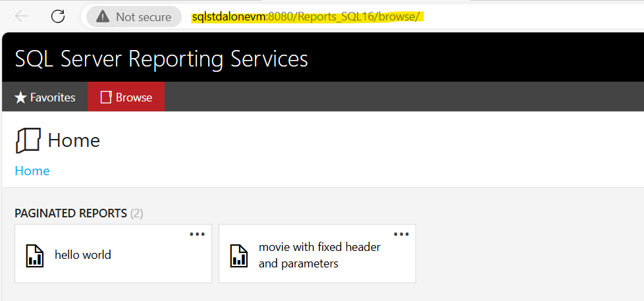
Task: Click the Not secure warning badge
Action: point(134,17)
